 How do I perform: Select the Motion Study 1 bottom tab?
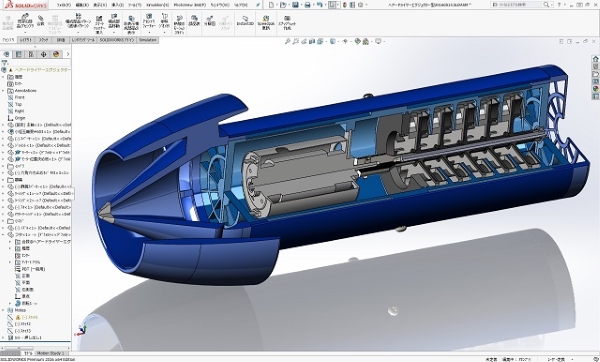coord(51,353)
